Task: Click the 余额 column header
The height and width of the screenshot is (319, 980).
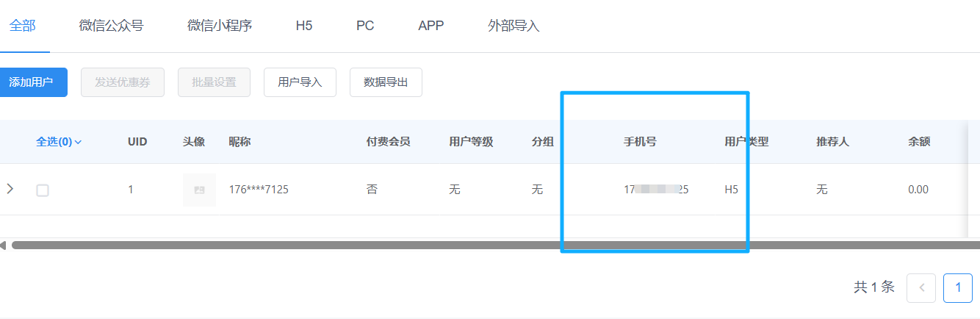Action: 919,142
